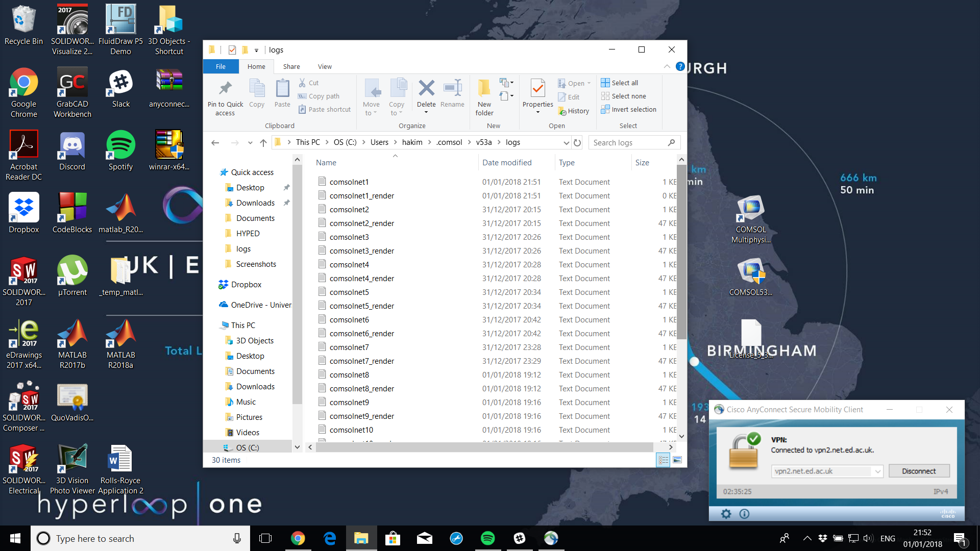Click Pin to Quick access icon
The height and width of the screenshot is (551, 980).
[225, 89]
